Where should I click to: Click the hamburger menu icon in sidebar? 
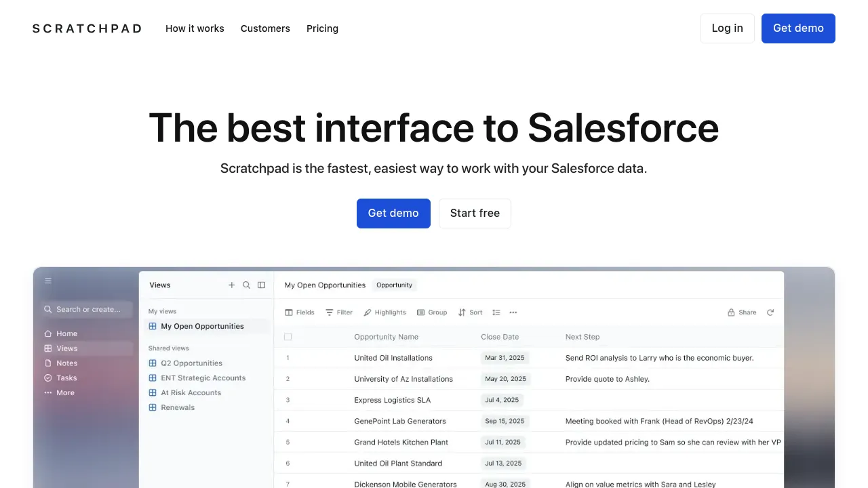pyautogui.click(x=48, y=281)
